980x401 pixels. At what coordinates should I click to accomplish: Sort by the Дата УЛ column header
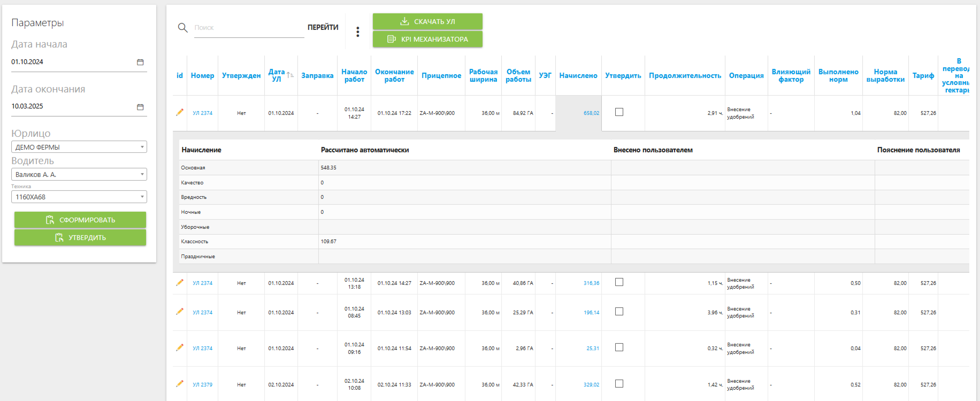[x=277, y=75]
